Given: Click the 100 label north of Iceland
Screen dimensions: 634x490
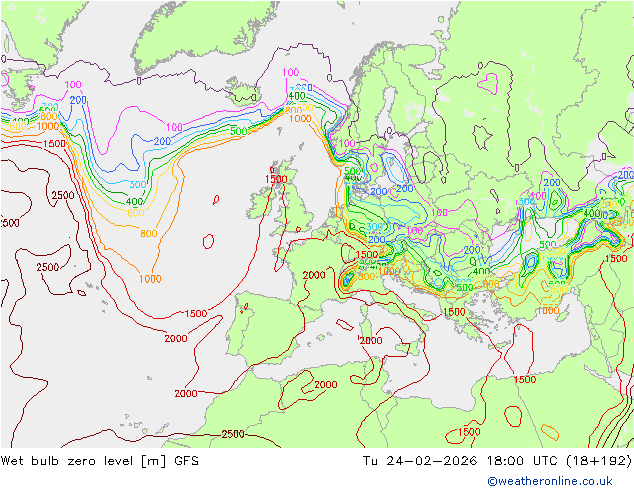Looking at the screenshot, I should [x=290, y=72].
